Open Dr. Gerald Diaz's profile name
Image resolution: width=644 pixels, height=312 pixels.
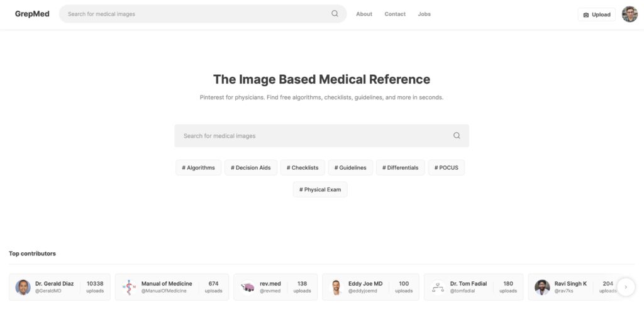tap(55, 284)
